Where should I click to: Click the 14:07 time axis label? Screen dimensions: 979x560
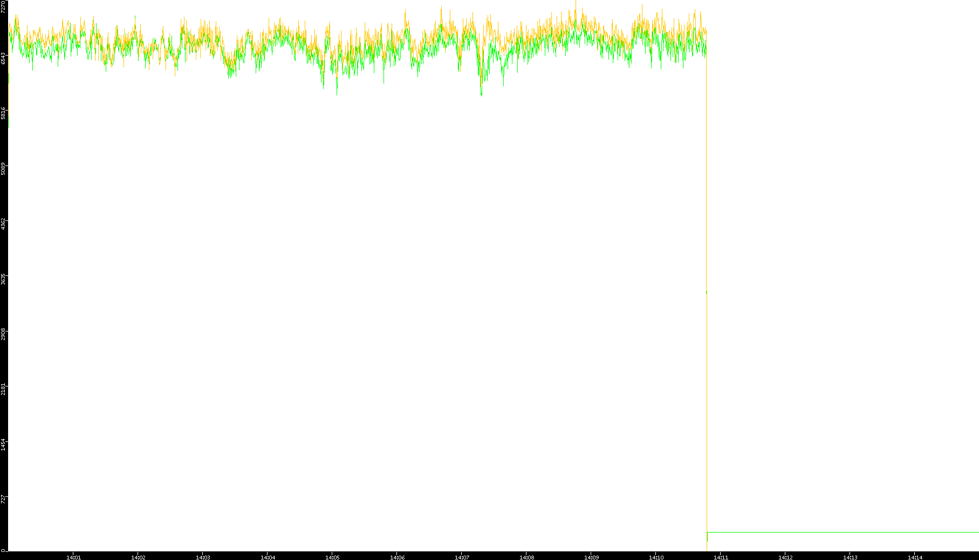[462, 557]
